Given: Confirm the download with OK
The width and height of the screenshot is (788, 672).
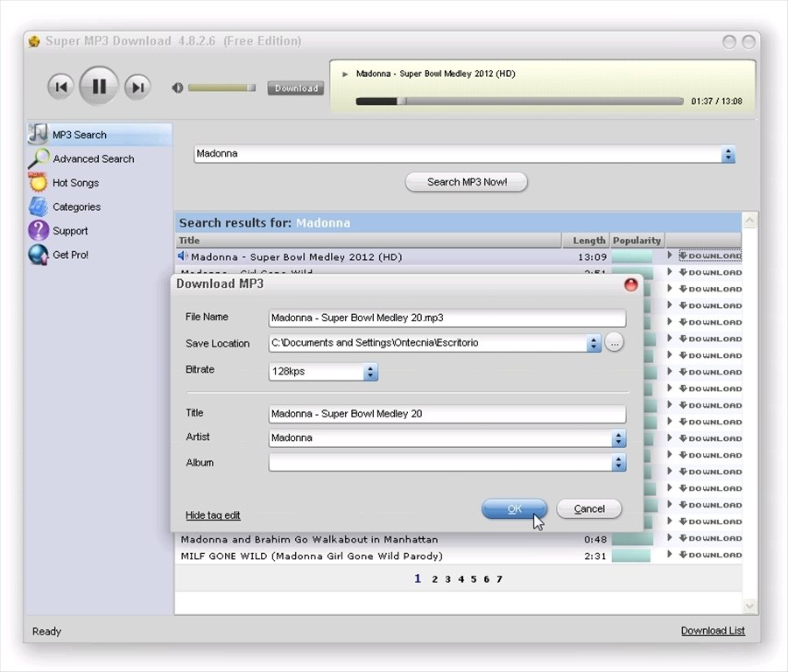Looking at the screenshot, I should [514, 508].
